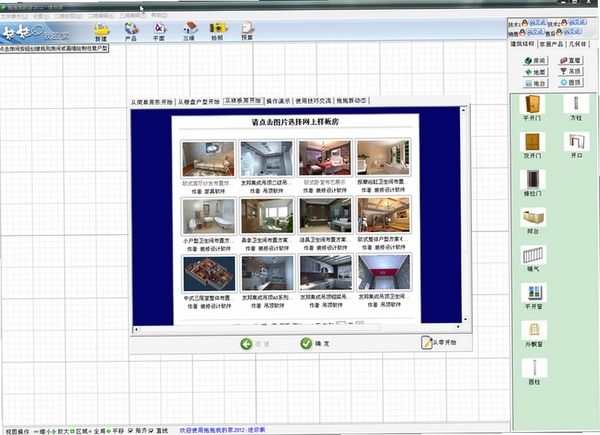Click the horizontal scrollbar right arrow
The image size is (600, 435).
458,327
